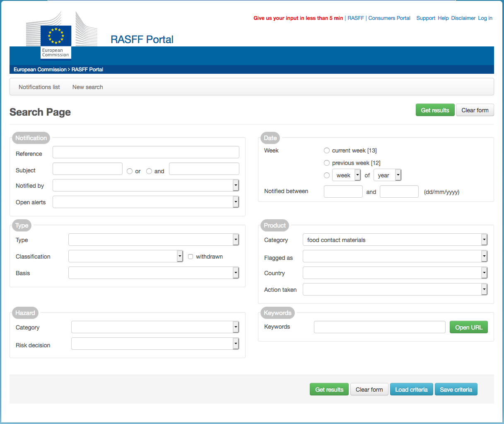Open the Hazard Category dropdown
Viewport: 504px width, 424px height.
point(155,327)
